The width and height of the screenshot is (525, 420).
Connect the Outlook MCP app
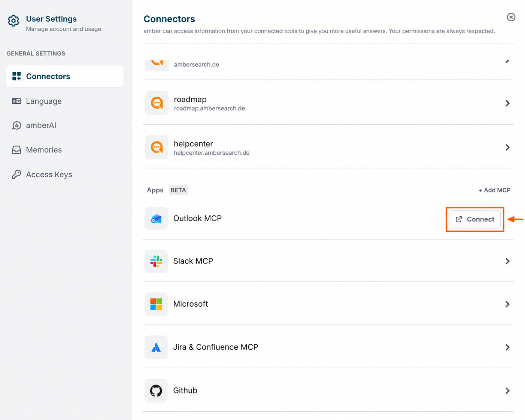(475, 219)
